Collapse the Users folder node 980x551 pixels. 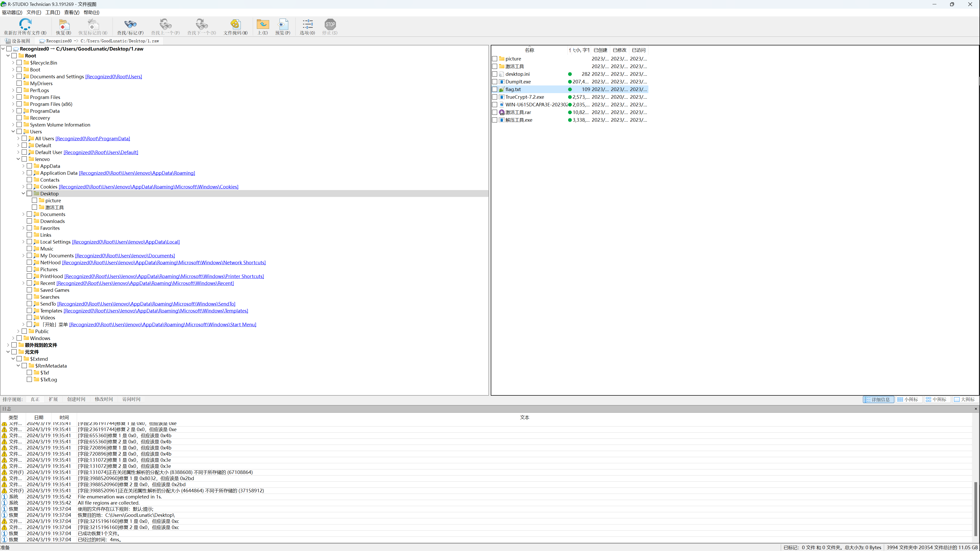click(13, 132)
